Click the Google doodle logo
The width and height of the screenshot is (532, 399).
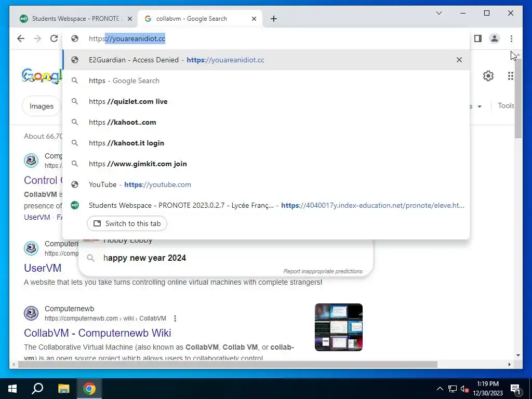(x=42, y=76)
